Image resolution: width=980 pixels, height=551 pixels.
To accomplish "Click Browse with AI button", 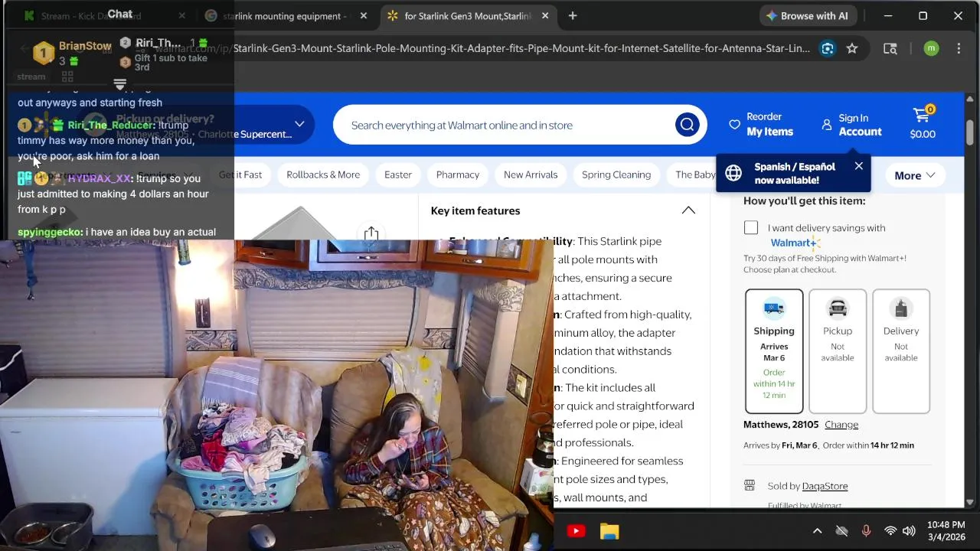I will (807, 15).
